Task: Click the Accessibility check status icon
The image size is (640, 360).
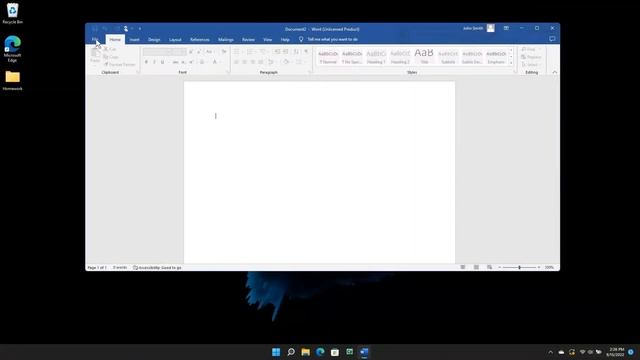Action: (x=157, y=267)
